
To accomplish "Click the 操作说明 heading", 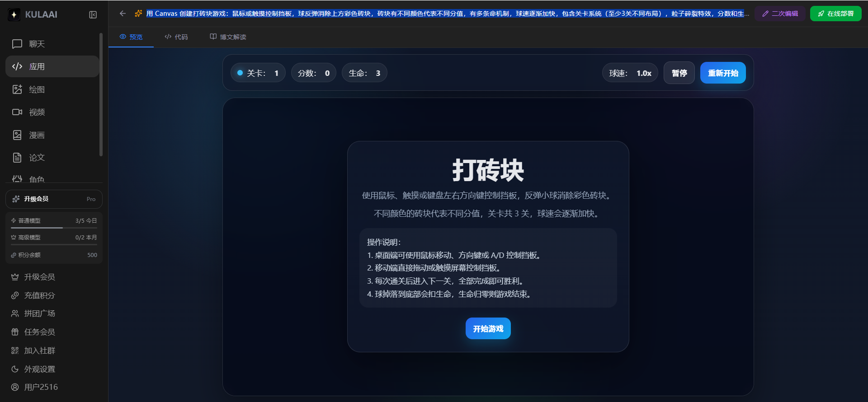I will [x=384, y=242].
